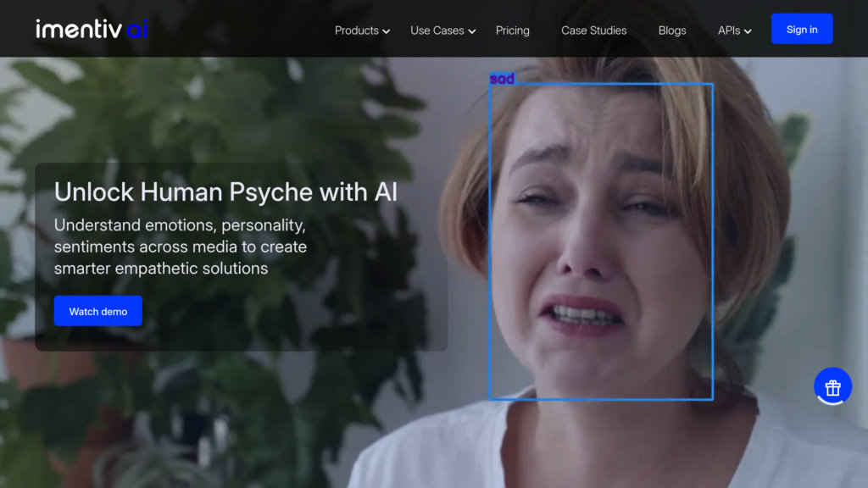
Task: Click the "Unlock Human Psyche with AI" heading
Action: [225, 191]
